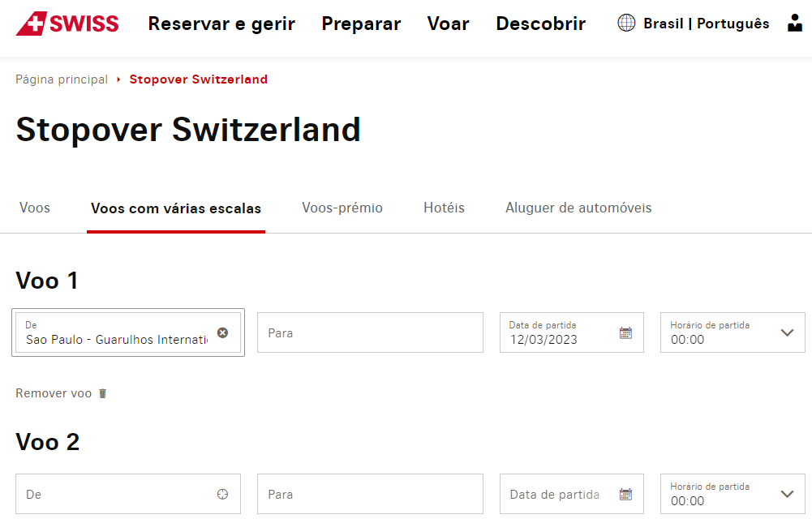Clear the Sao Paulo departure field
Viewport: 812px width, 519px height.
pos(222,332)
